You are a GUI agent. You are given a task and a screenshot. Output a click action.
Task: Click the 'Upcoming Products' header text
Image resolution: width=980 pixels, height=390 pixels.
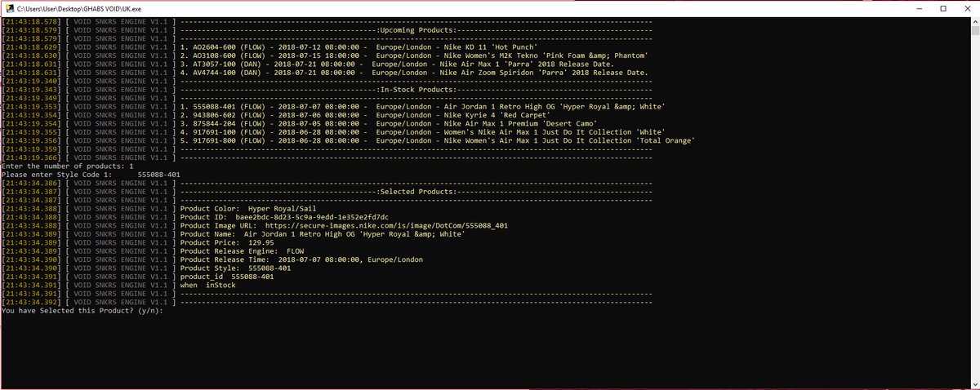point(416,29)
